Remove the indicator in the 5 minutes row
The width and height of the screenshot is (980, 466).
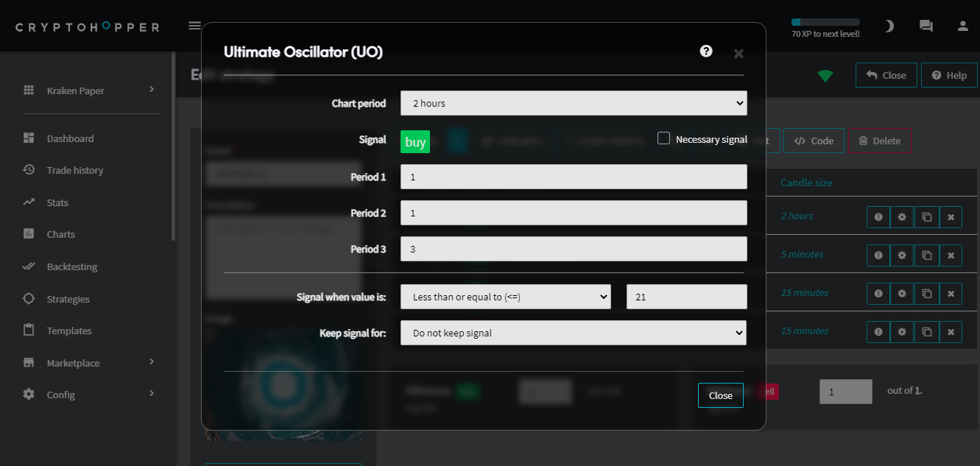[x=951, y=255]
